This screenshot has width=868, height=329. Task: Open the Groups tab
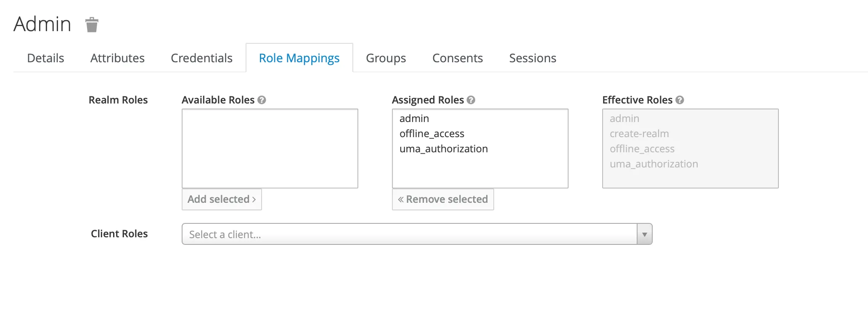pos(386,58)
